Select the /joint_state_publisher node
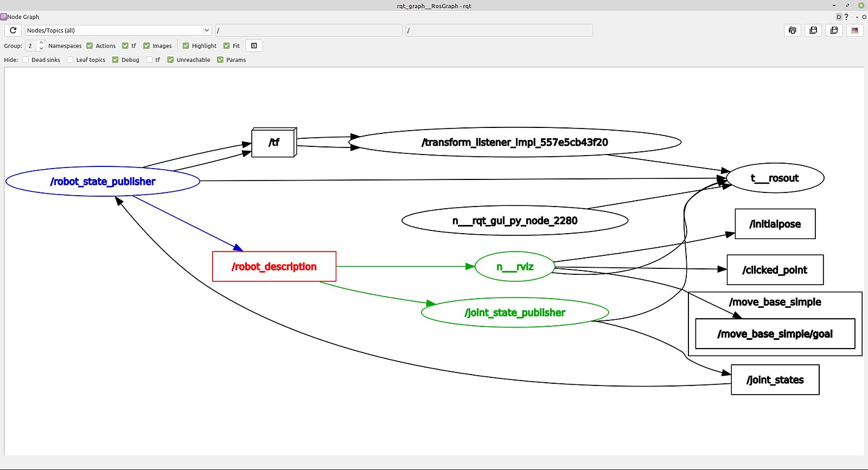This screenshot has height=470, width=868. point(515,313)
